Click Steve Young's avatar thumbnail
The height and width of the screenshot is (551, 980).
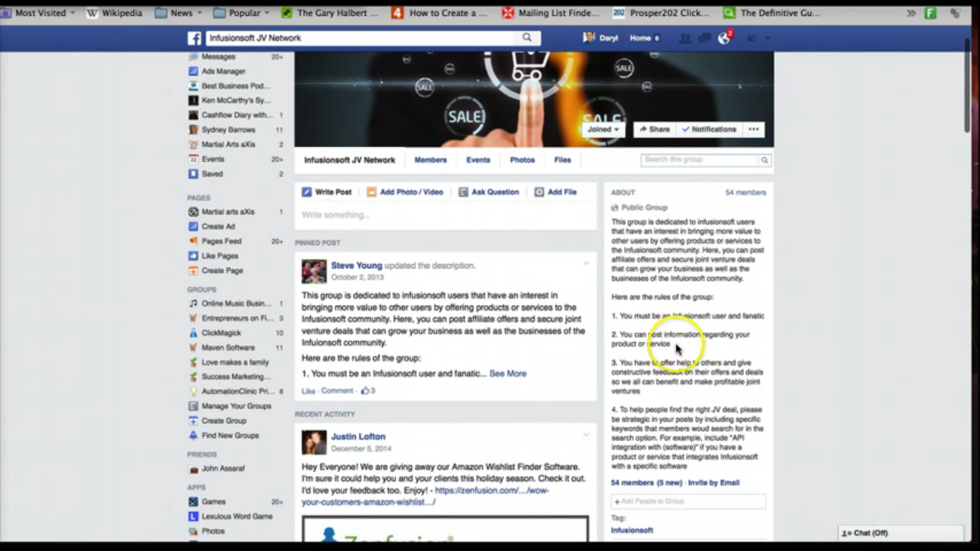click(314, 271)
